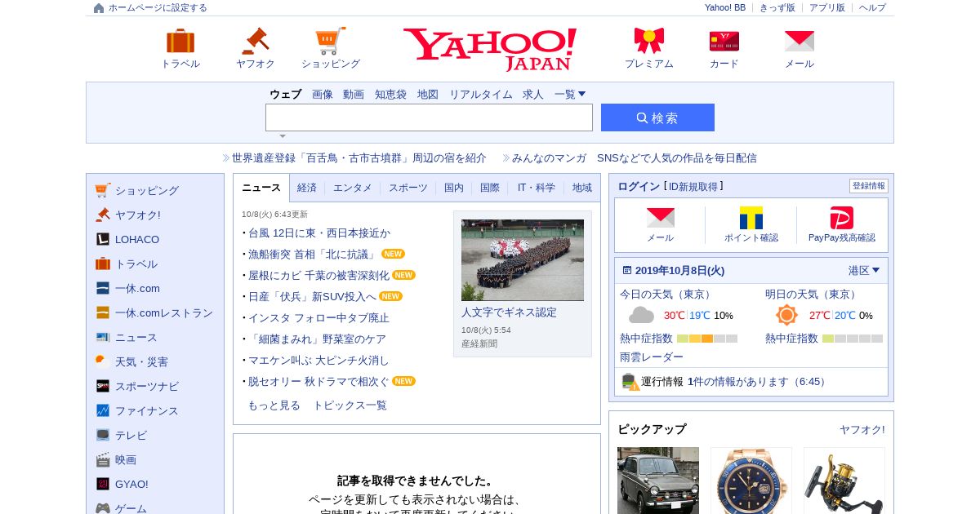
Task: Click sidebar 一休.com icon
Action: tap(102, 288)
